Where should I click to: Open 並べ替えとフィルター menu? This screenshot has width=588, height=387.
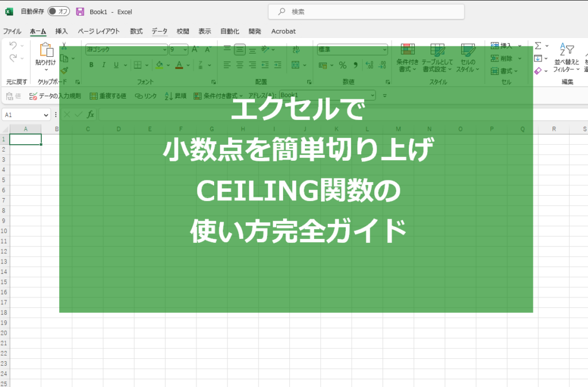point(566,58)
